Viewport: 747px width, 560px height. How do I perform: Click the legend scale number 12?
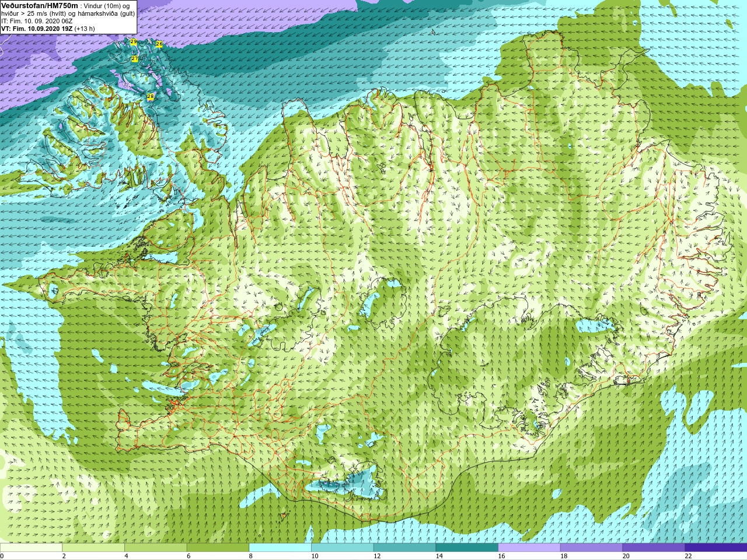coord(377,556)
